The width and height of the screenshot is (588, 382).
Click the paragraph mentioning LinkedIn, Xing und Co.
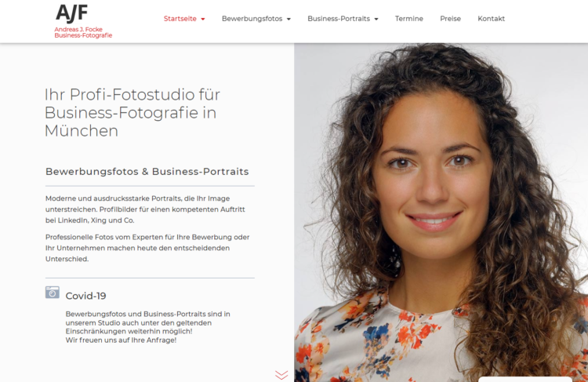coord(145,209)
